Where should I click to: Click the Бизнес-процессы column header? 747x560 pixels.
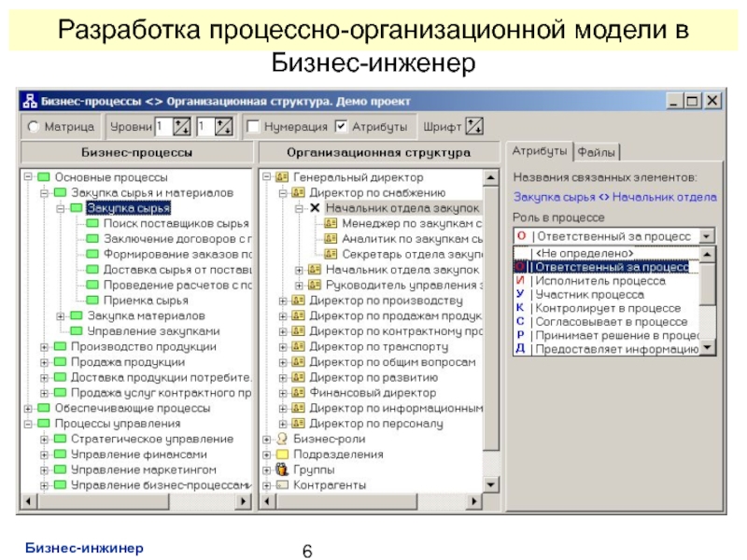[136, 152]
